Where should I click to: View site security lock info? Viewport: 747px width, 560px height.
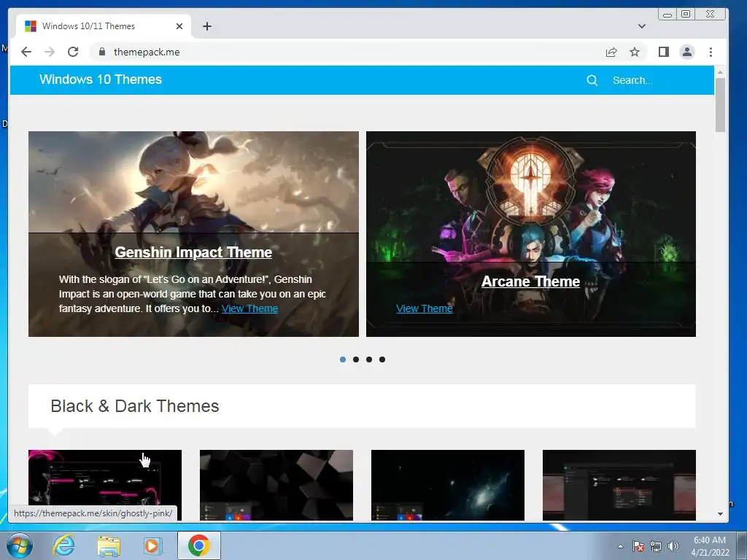click(102, 52)
